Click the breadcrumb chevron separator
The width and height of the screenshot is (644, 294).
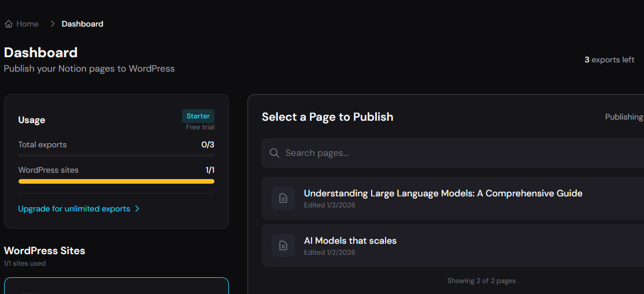(52, 24)
